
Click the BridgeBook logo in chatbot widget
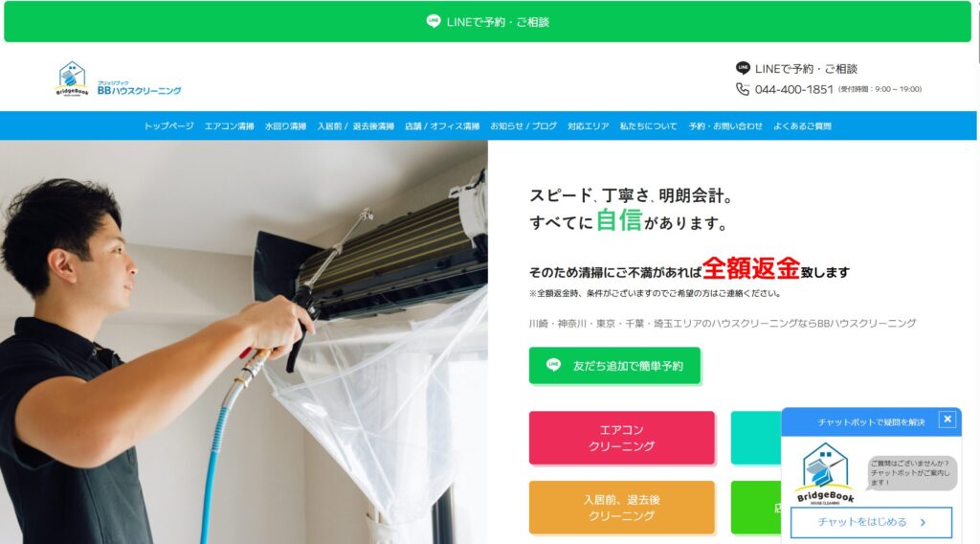[x=825, y=473]
